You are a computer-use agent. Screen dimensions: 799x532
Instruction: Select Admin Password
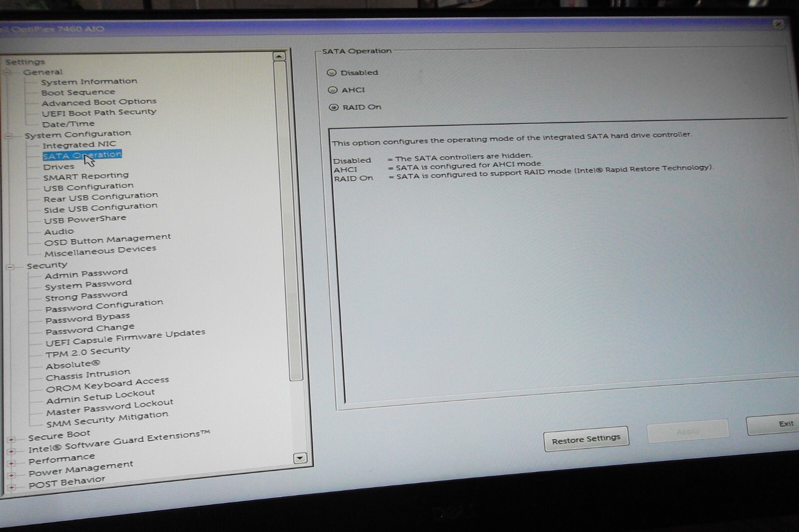tap(86, 273)
